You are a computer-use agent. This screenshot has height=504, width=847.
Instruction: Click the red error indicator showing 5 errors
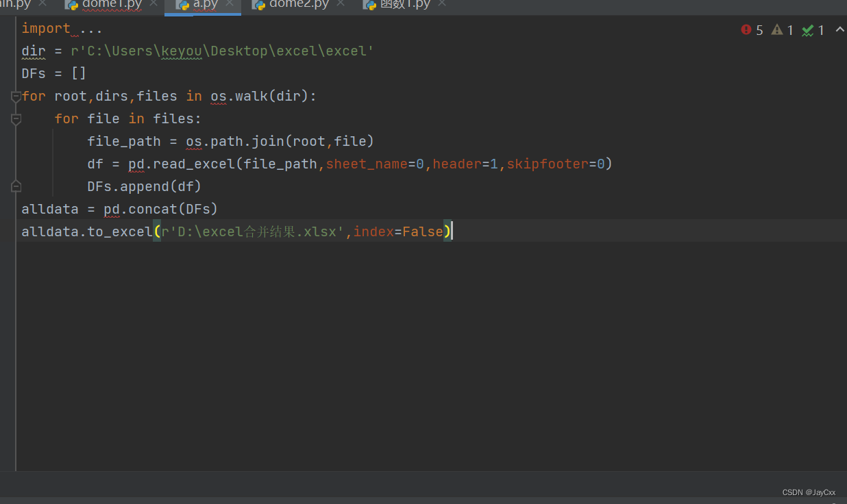[747, 30]
